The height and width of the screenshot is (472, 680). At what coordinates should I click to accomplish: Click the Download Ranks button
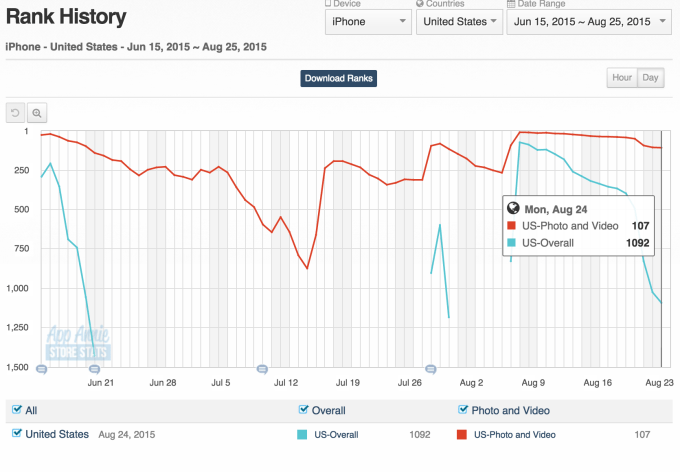[x=339, y=78]
